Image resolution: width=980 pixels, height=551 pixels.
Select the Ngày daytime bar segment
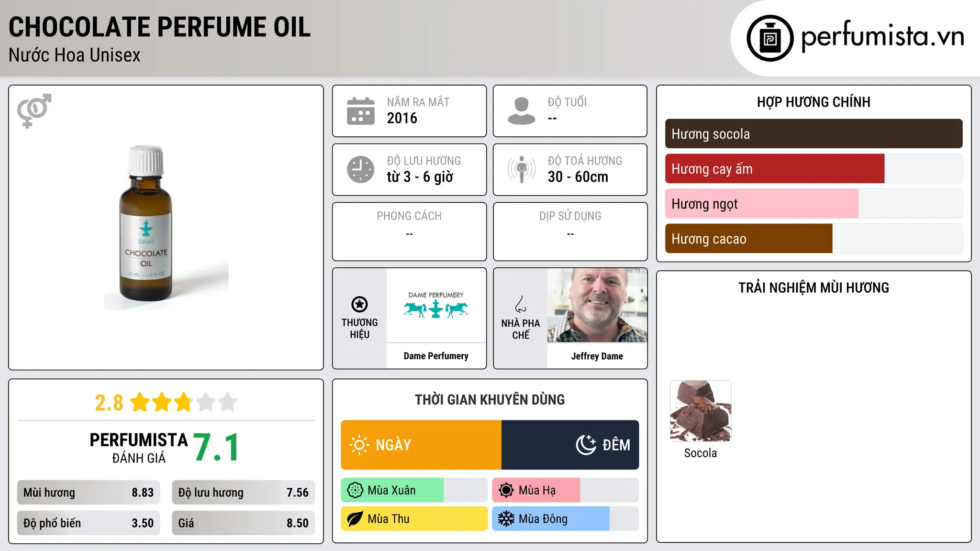(421, 445)
